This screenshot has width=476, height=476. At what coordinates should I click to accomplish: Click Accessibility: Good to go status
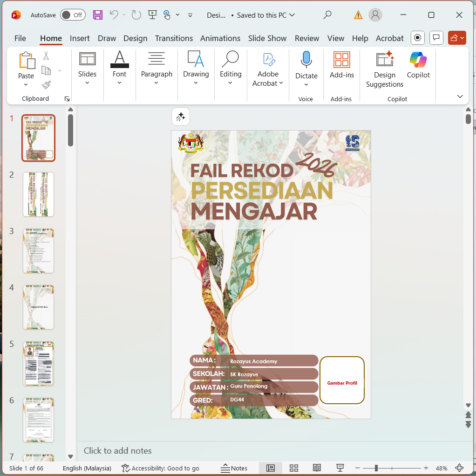(x=160, y=468)
